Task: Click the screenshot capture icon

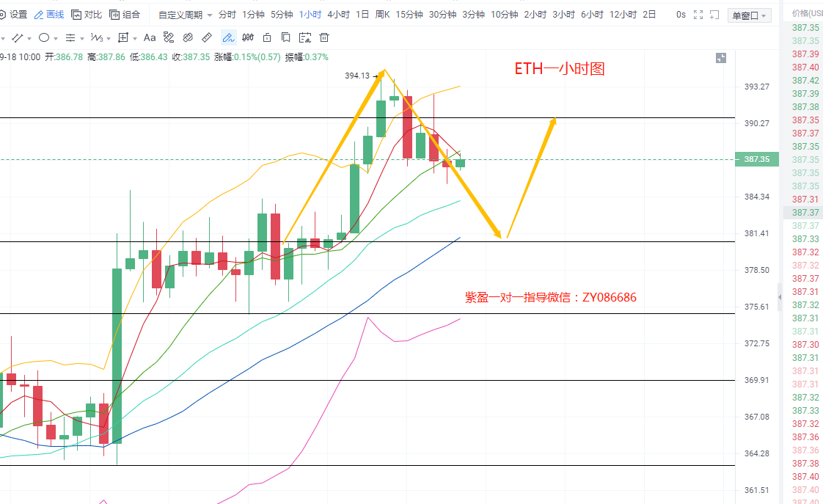Action: click(714, 15)
